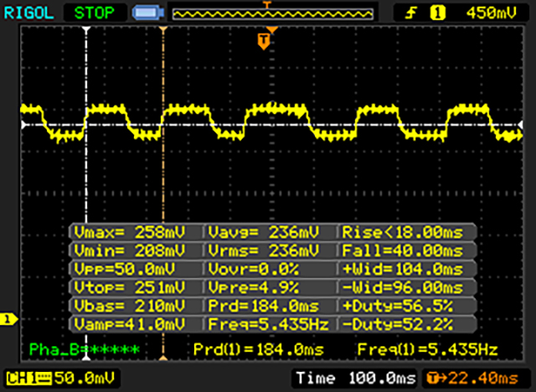Click the waveform memory overview bar
The image size is (536, 392).
(272, 14)
